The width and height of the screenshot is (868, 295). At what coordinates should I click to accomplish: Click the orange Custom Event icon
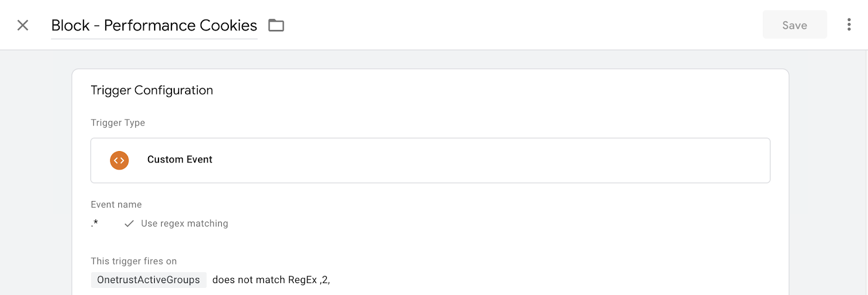[119, 160]
